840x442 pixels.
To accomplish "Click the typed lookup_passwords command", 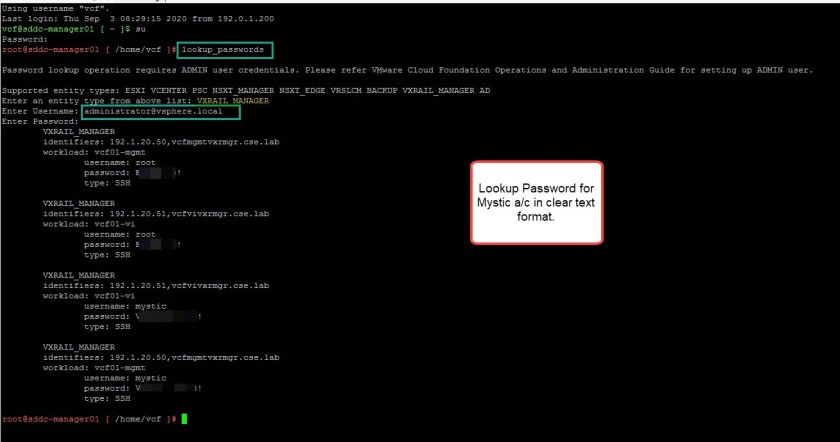I will [223, 50].
